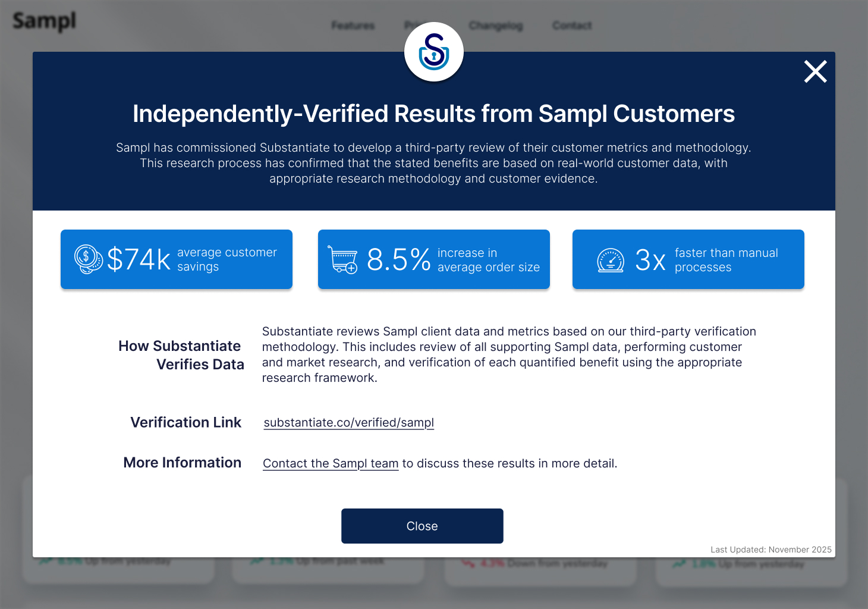868x609 pixels.
Task: Click the Sampl "S" logo badge atop the modal
Action: pos(434,52)
